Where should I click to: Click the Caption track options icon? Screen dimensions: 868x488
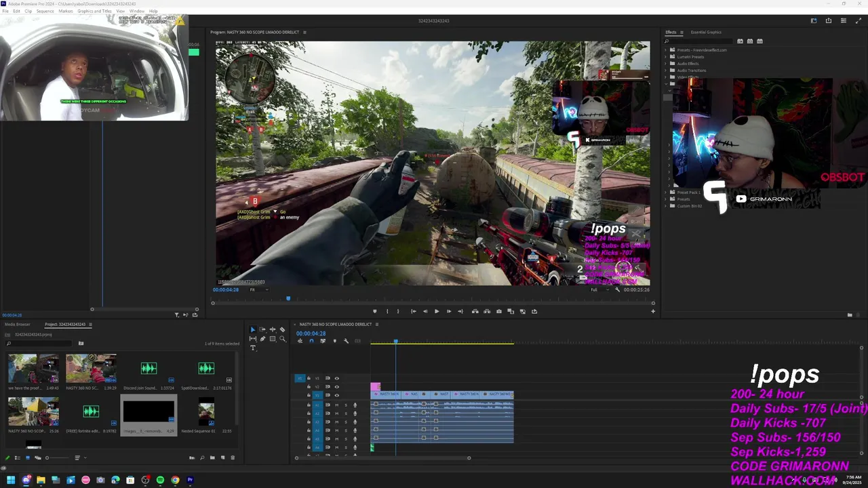tap(357, 341)
